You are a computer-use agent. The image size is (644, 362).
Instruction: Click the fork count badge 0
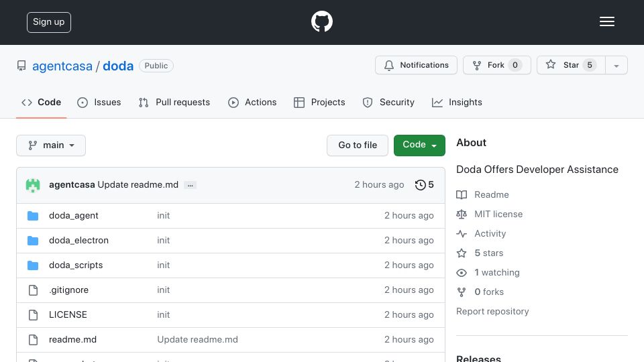[515, 65]
